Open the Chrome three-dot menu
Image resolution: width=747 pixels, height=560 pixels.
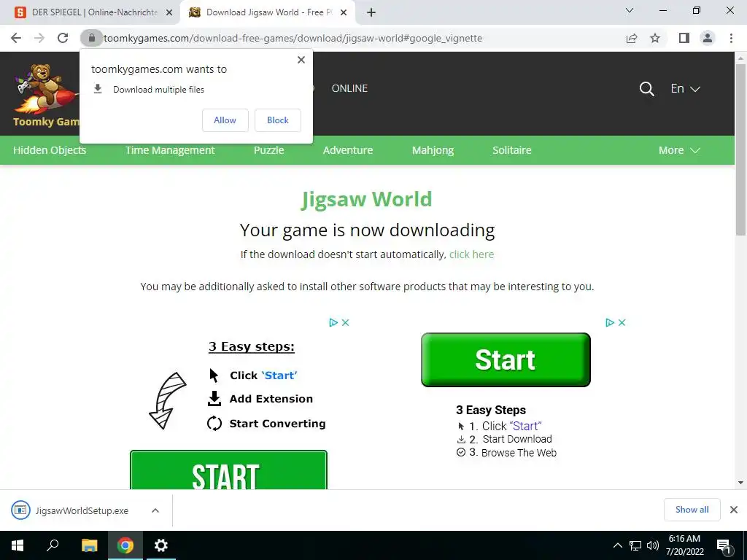point(731,38)
